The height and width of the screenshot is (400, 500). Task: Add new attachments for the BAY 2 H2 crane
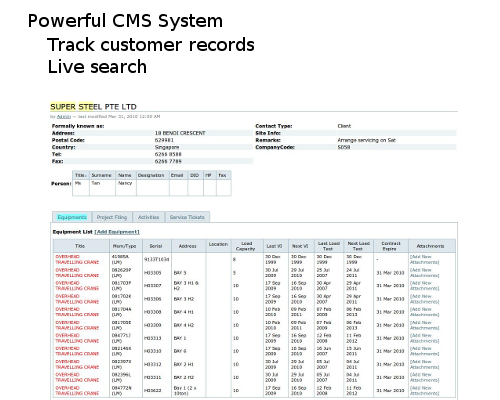pyautogui.click(x=424, y=377)
